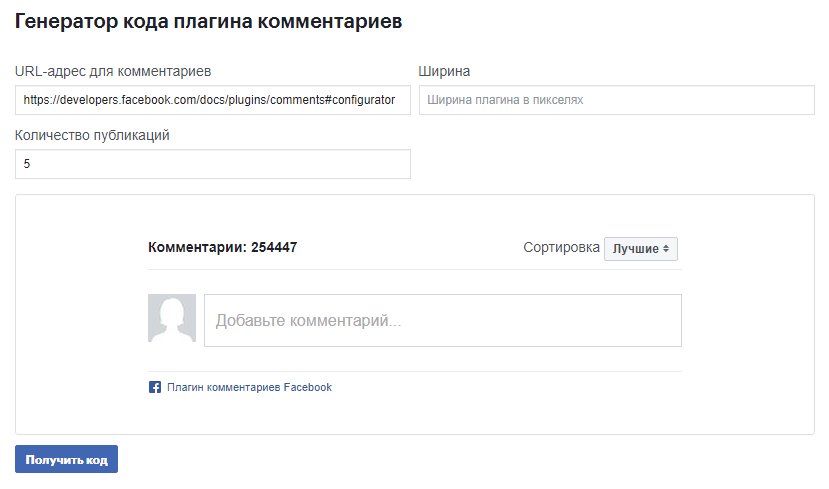Click the Генератор кода плагина комментариев heading
Screen dimensions: 829x489
click(x=208, y=22)
